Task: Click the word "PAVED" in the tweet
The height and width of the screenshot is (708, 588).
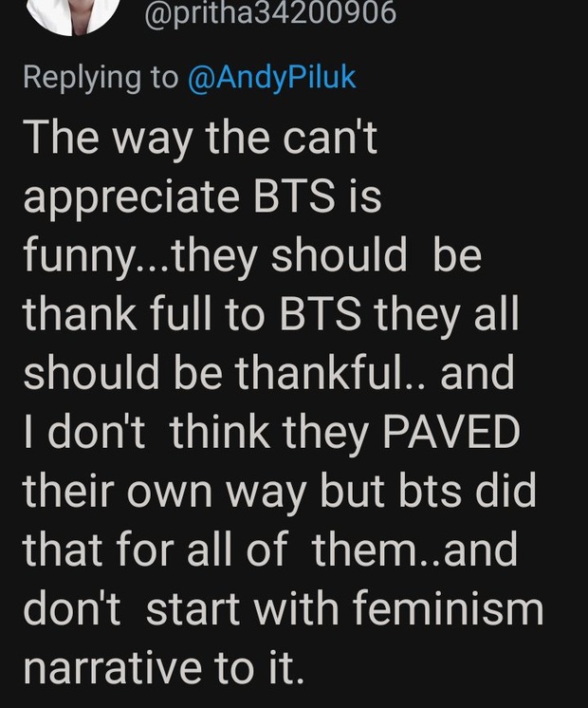Action: [451, 432]
